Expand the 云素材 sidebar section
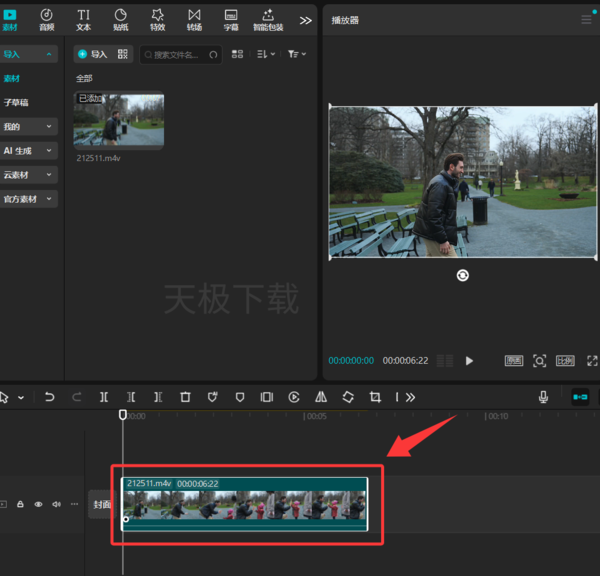Image resolution: width=600 pixels, height=576 pixels. [29, 175]
